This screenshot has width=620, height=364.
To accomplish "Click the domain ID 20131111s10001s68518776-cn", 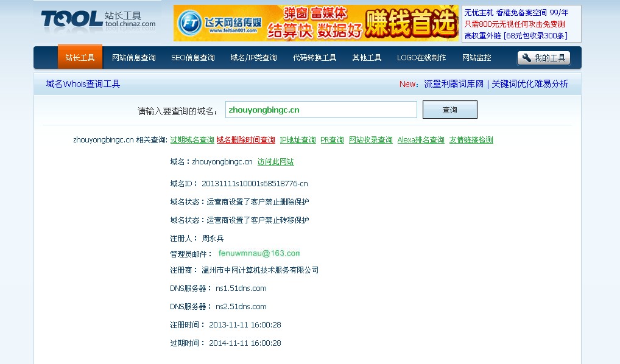I will pos(255,184).
